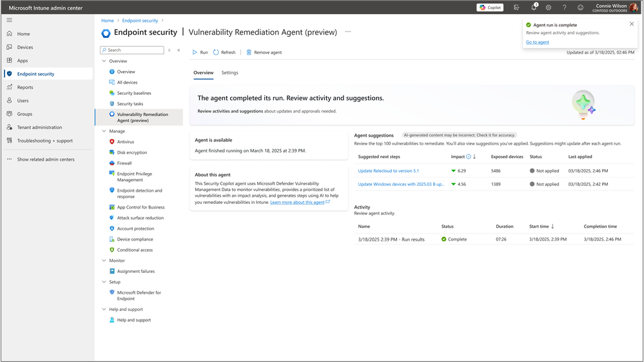Image resolution: width=644 pixels, height=362 pixels.
Task: Open Microsoft Defender for Endpoint
Action: pyautogui.click(x=139, y=296)
